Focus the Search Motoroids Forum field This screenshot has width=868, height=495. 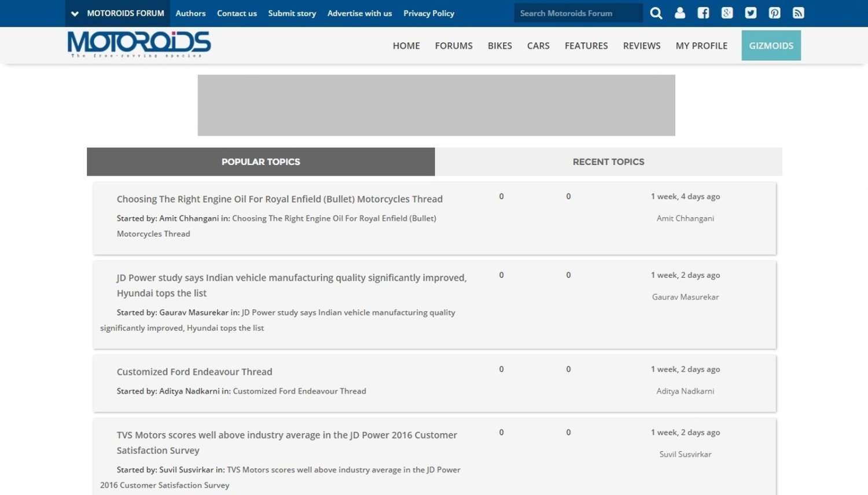point(578,13)
